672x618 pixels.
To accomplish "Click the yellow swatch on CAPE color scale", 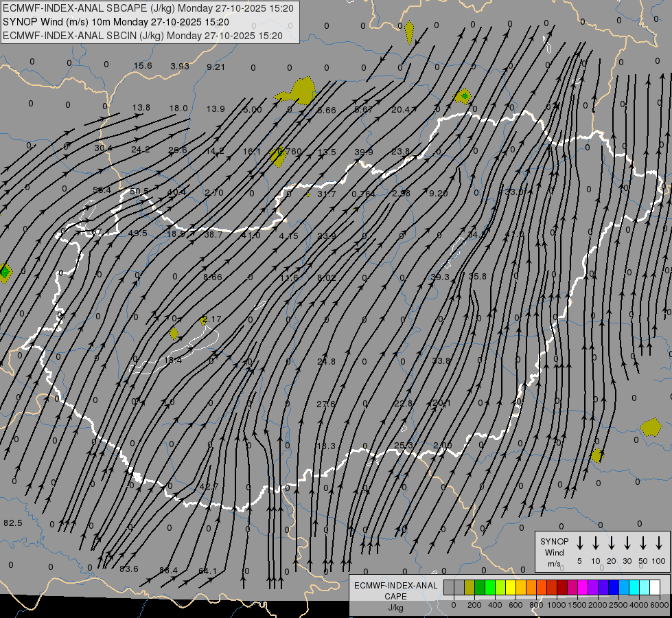I will (x=511, y=588).
